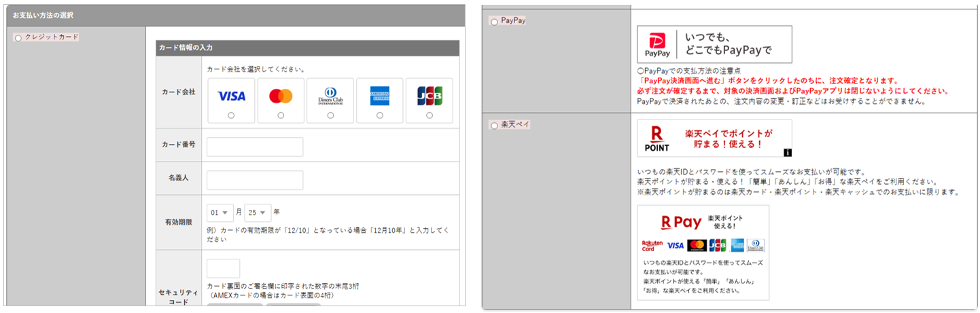Click the Diners Club logo in card company row

click(x=330, y=96)
